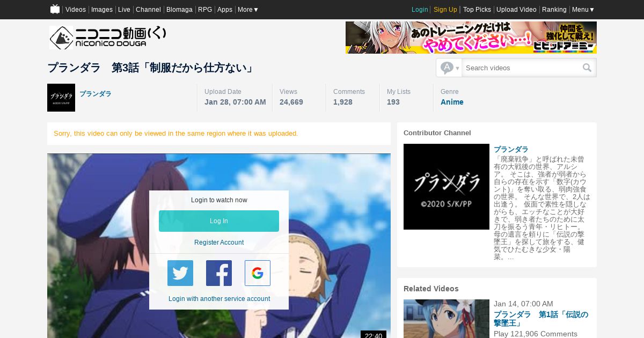Open the Contributor Channel プランダラ thumbnail

(447, 187)
